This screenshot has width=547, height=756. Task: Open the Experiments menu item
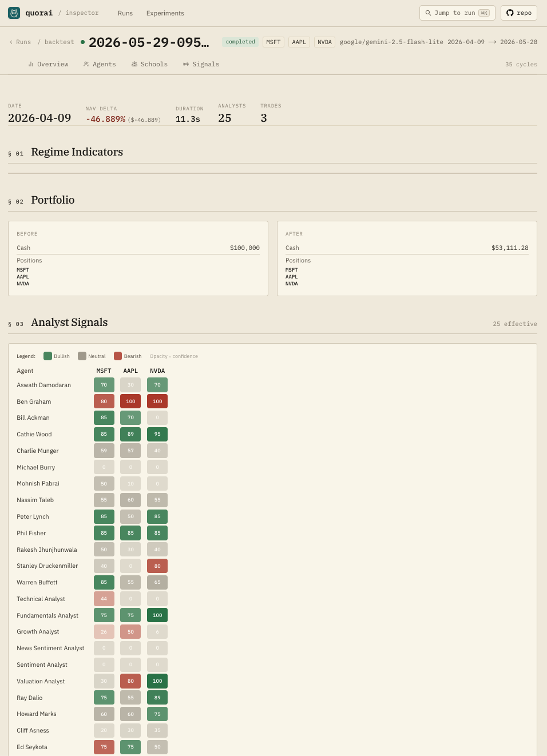165,13
